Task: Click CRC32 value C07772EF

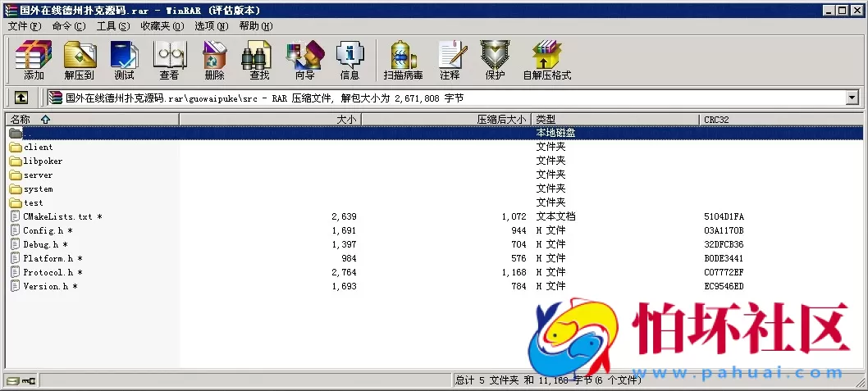Action: click(724, 272)
